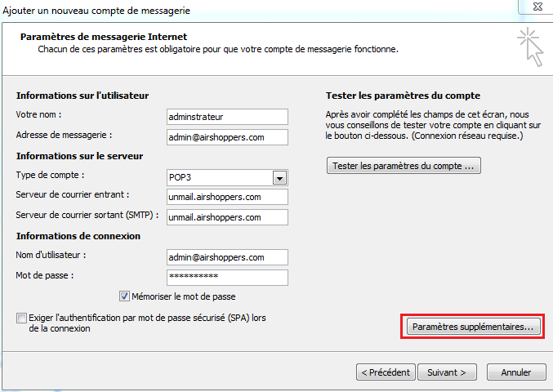Click the Adresse de messagerie field

[x=227, y=137]
